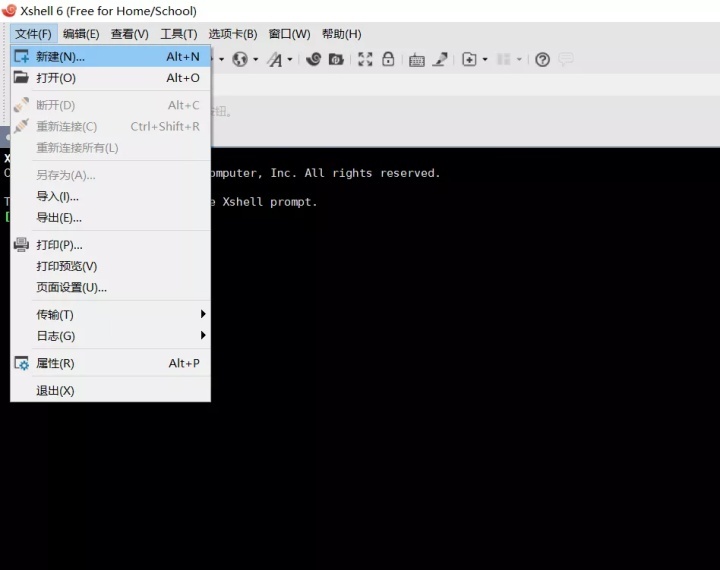Click the new tab plus icon

(469, 59)
